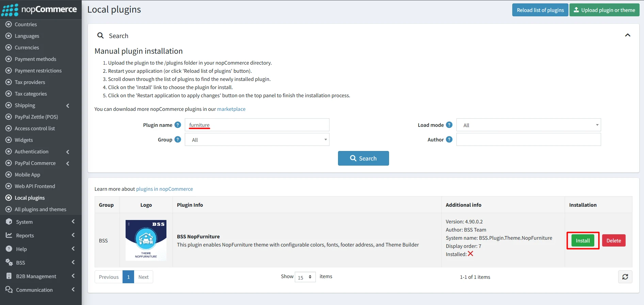Expand the Reports menu arrow

pyautogui.click(x=73, y=235)
